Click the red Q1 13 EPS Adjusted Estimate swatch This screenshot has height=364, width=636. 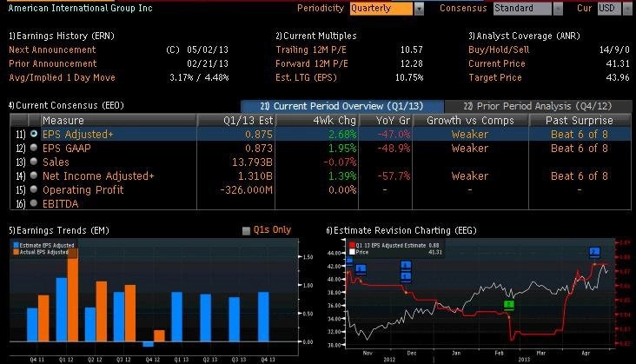click(352, 245)
